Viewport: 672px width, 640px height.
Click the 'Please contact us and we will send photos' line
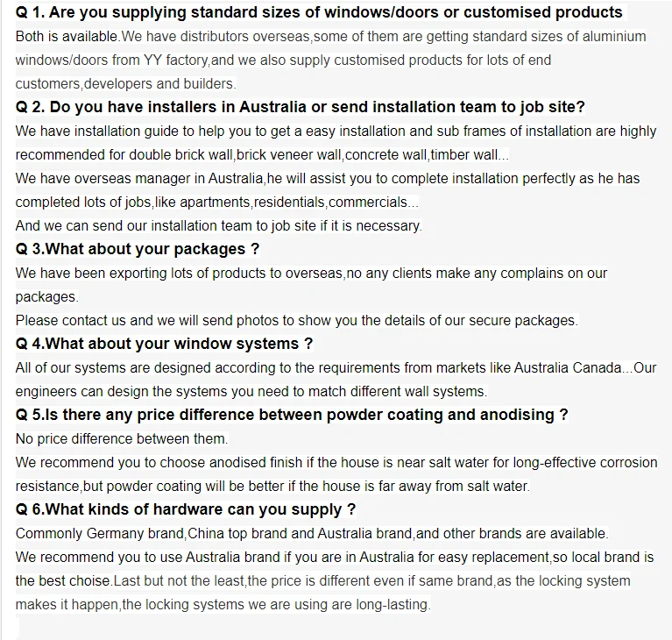(x=296, y=320)
